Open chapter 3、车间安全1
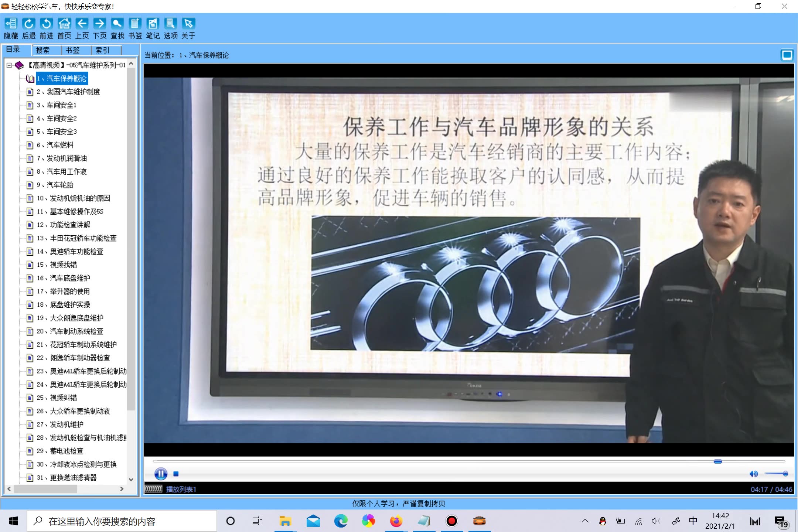Screen dimensions: 798x532 point(57,105)
